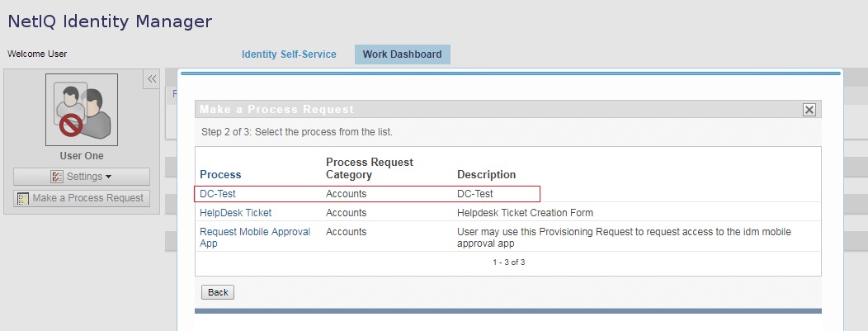Choose the Request Mobile Approval App process
Viewport: 868px width, 331px height.
pyautogui.click(x=255, y=238)
